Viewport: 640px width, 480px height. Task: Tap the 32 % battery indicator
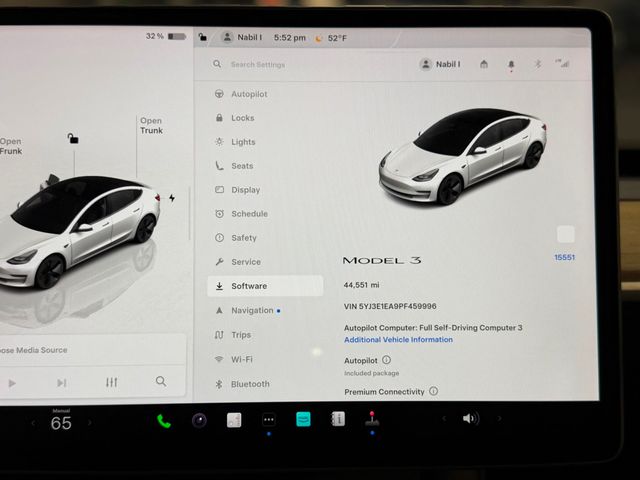(166, 36)
